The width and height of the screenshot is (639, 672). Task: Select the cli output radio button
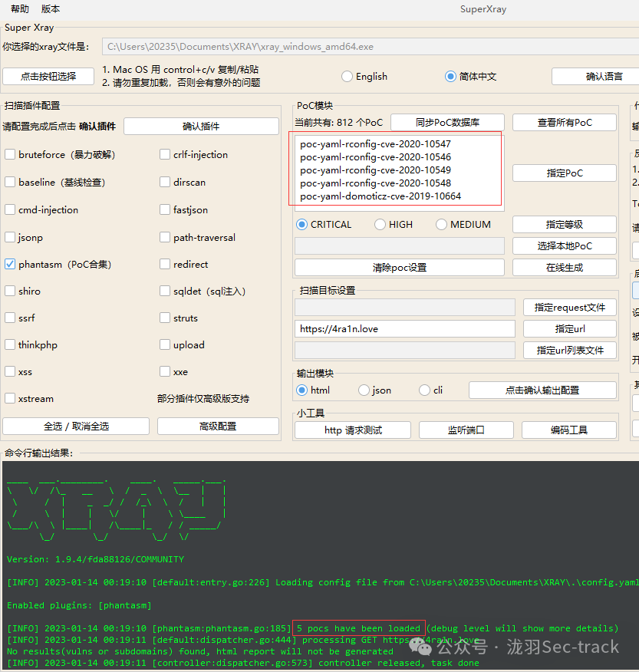coord(424,390)
